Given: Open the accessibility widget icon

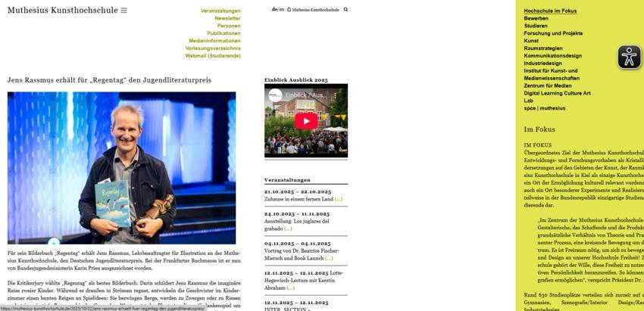Looking at the screenshot, I should (x=629, y=58).
